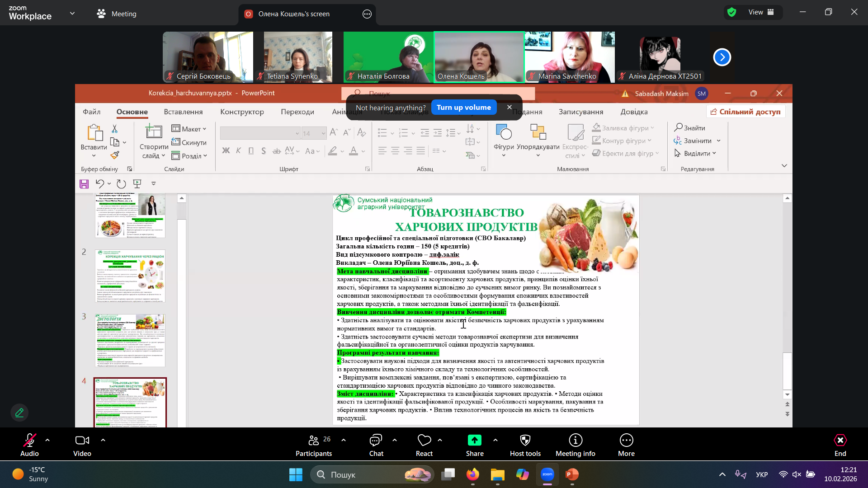Open the View layout dropdown

coord(762,12)
